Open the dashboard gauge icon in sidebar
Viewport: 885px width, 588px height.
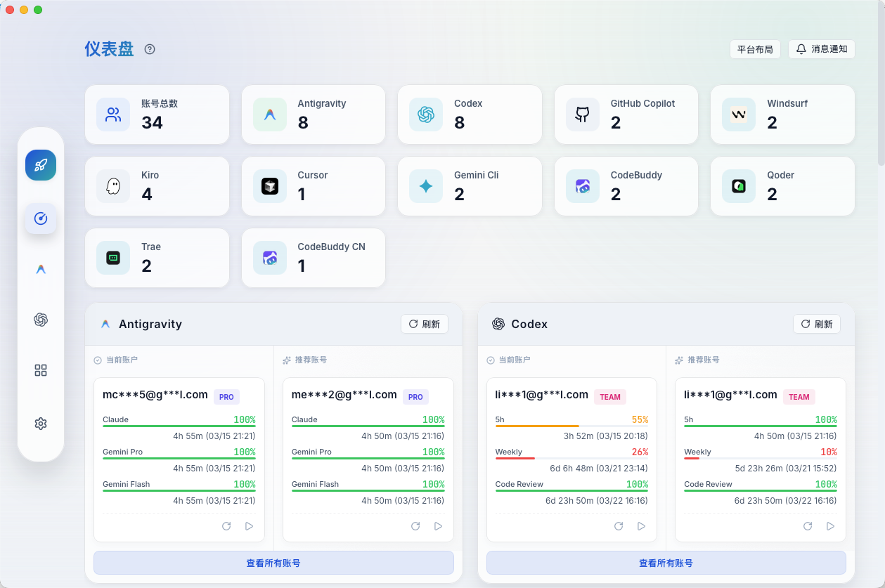[40, 218]
